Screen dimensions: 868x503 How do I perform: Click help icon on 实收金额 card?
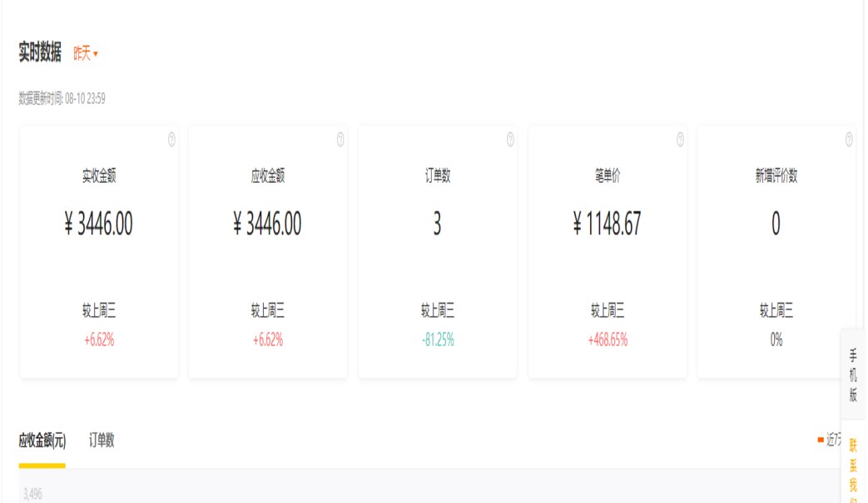coord(171,140)
